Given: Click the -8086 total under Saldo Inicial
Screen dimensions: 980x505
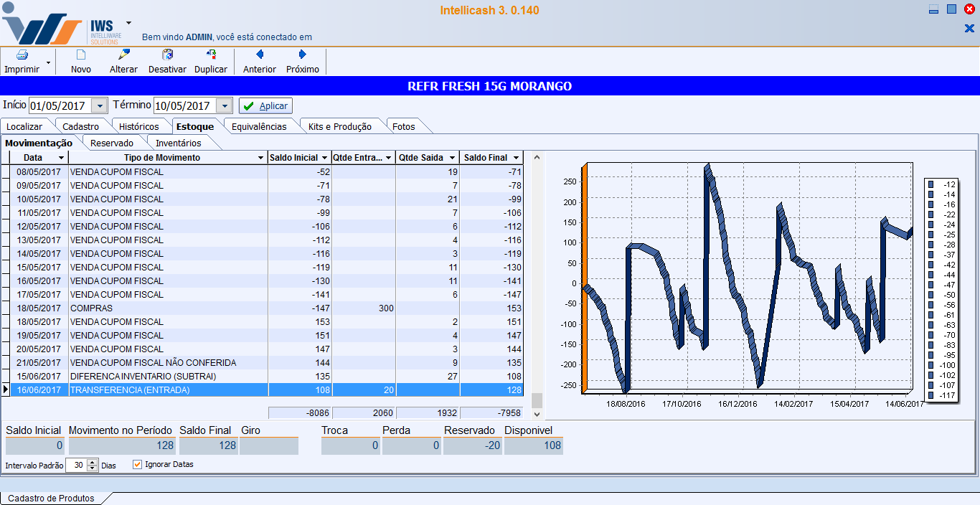Looking at the screenshot, I should pos(300,413).
